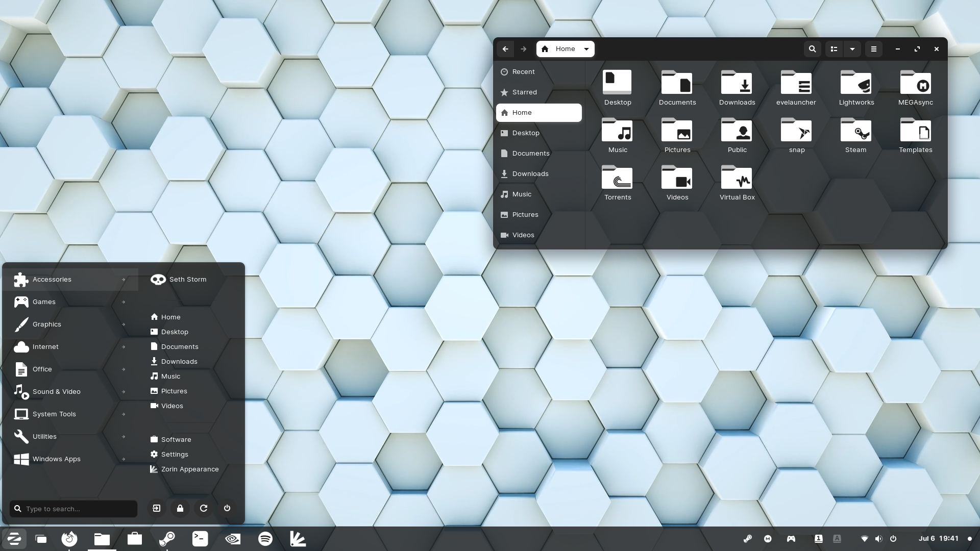Image resolution: width=980 pixels, height=551 pixels.
Task: Open the volume indicator in system tray
Action: tap(878, 539)
